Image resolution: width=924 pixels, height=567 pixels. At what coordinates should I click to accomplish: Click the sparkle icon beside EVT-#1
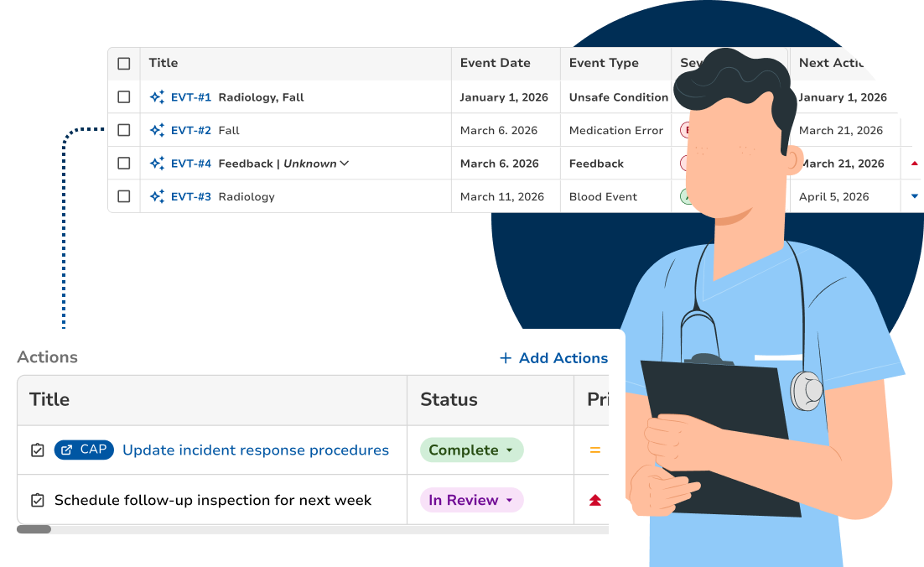[157, 97]
